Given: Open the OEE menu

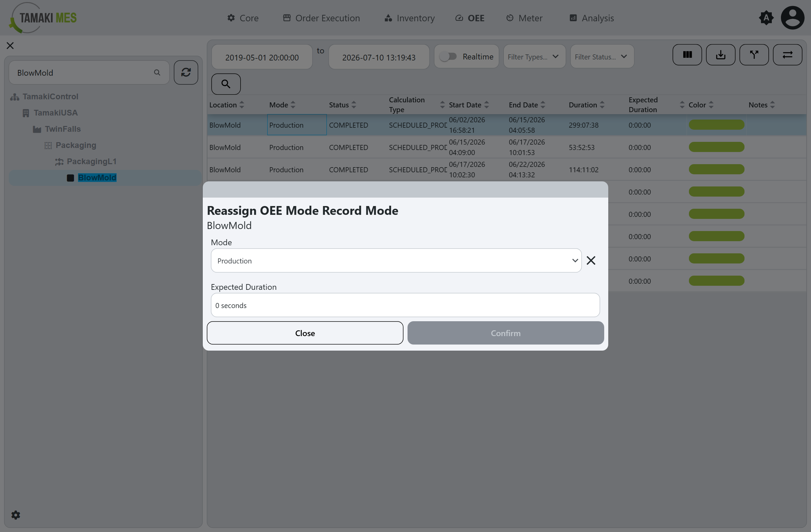Looking at the screenshot, I should [x=470, y=18].
